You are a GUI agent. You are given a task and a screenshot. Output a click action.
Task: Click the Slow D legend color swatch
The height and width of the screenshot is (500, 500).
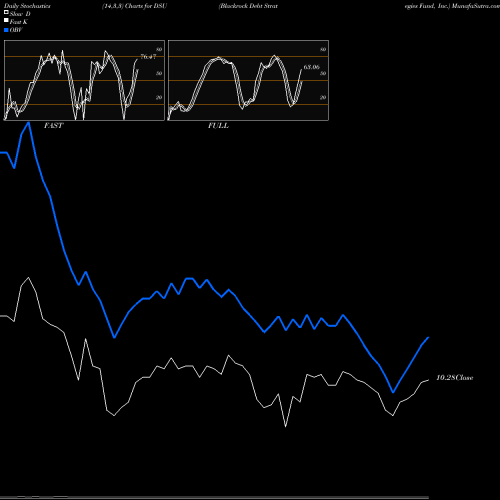(x=6, y=13)
